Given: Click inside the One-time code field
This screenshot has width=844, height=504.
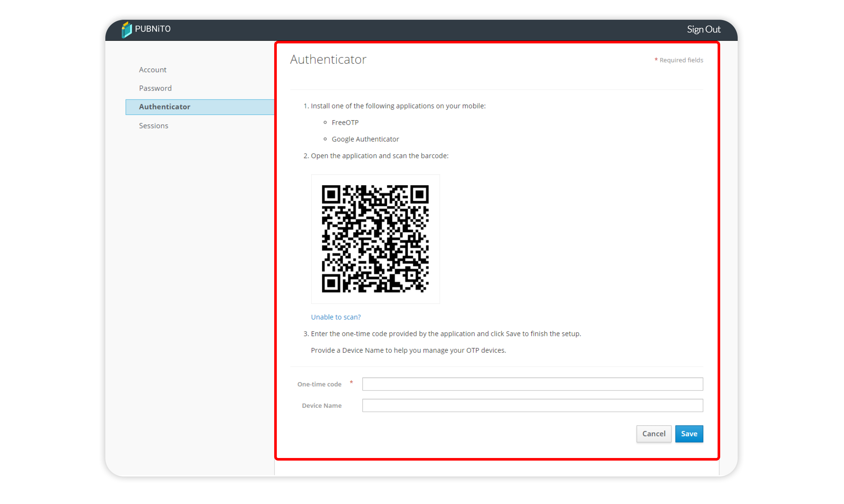Looking at the screenshot, I should pos(532,384).
